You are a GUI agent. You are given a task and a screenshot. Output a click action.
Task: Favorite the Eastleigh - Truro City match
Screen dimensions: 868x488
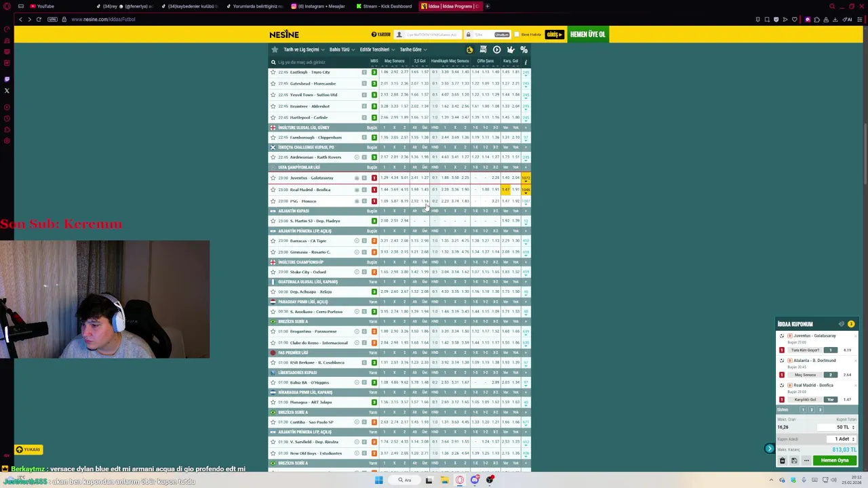point(273,72)
